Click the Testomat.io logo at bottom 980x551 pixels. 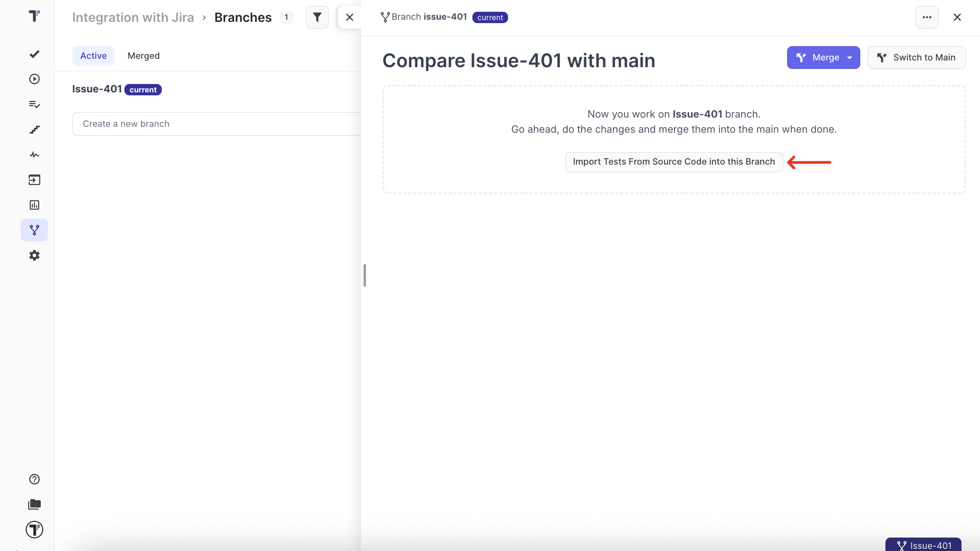[x=34, y=530]
